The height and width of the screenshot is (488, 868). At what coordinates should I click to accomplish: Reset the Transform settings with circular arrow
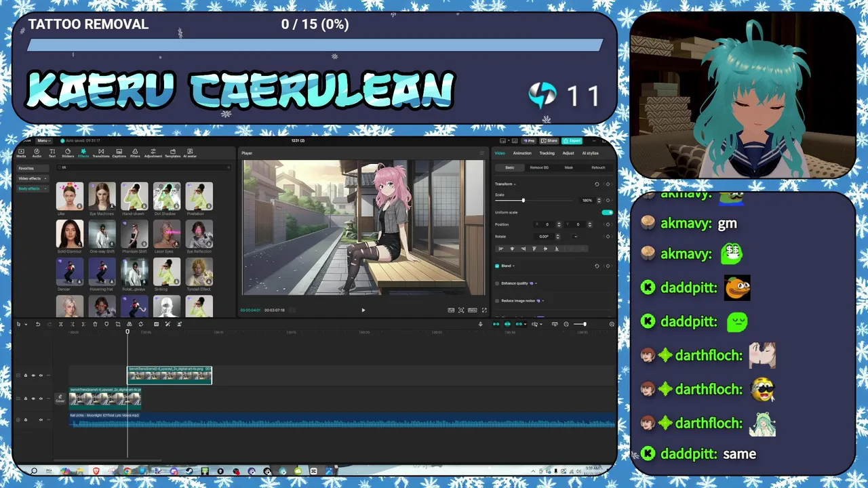click(x=597, y=184)
